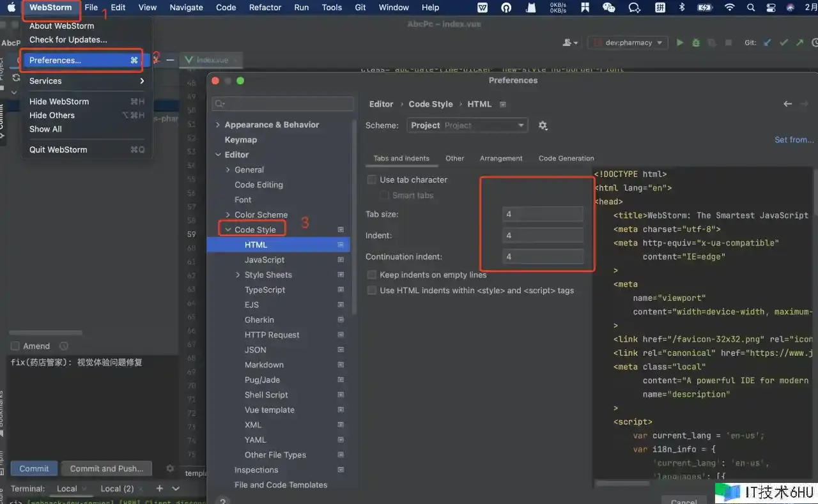
Task: Toggle the Amend checkbox
Action: click(15, 346)
